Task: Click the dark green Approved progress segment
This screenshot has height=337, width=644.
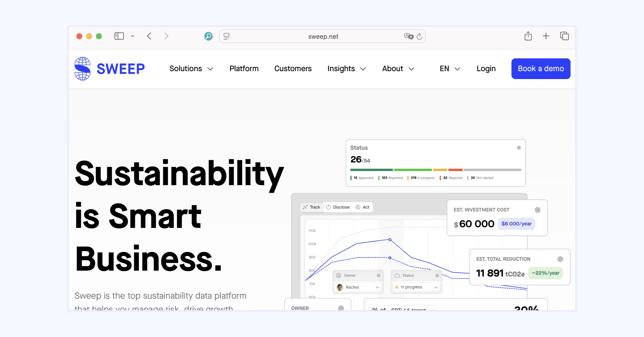Action: tap(371, 170)
